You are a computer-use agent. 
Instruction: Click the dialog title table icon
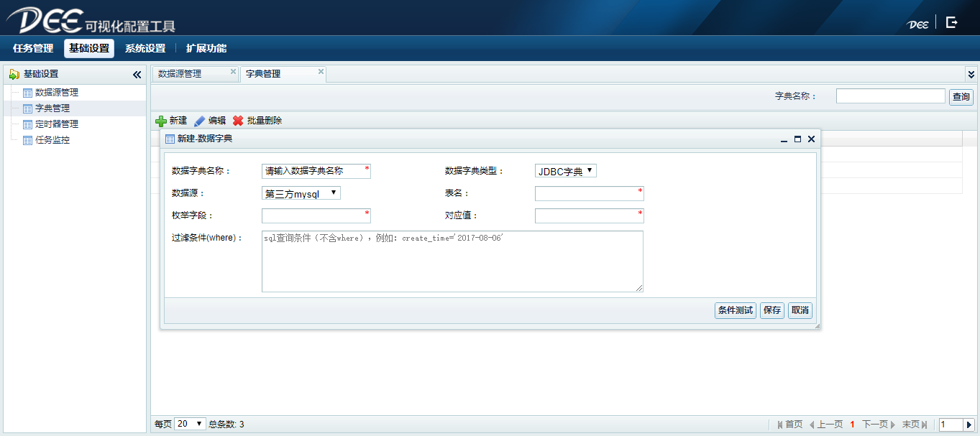tap(170, 139)
